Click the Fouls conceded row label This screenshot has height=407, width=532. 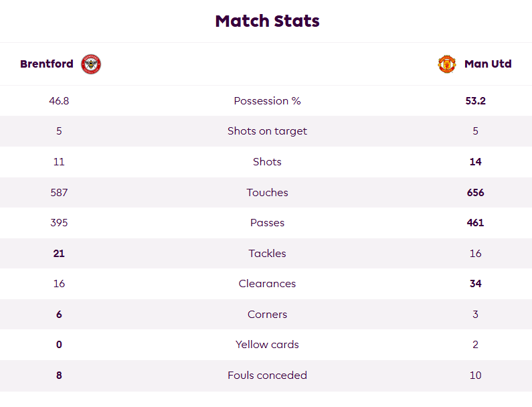coord(268,375)
